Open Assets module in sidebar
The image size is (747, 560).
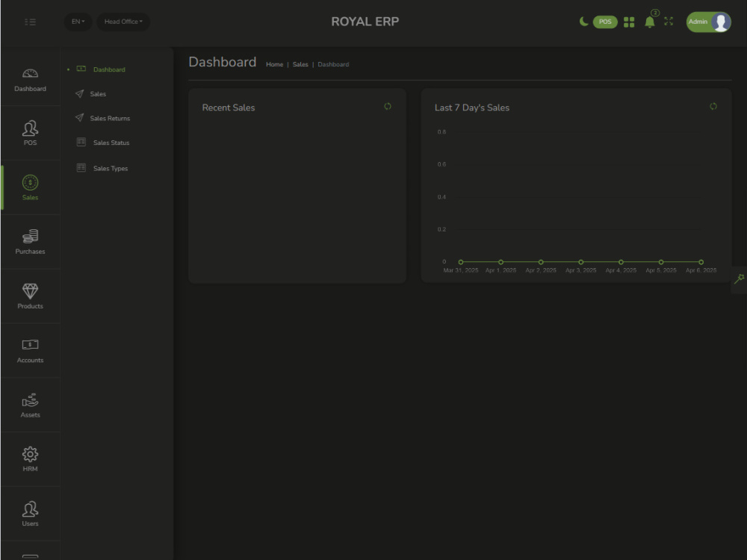click(x=30, y=405)
